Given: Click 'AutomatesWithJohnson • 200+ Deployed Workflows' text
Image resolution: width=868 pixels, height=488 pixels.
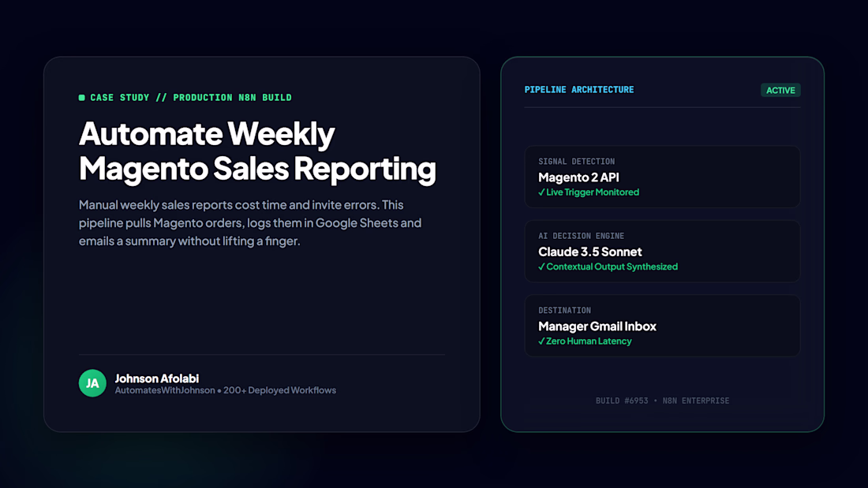Looking at the screenshot, I should click(226, 390).
